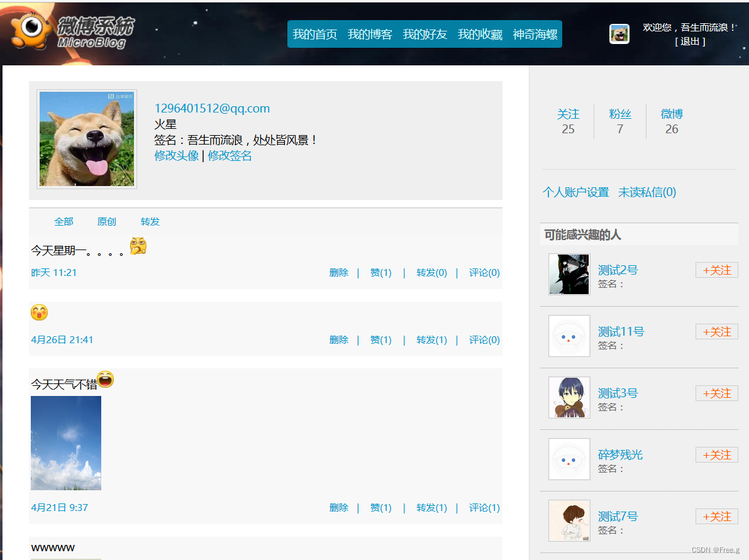Click the avatar of 测试11号
Screen dimensions: 749x560
569,336
